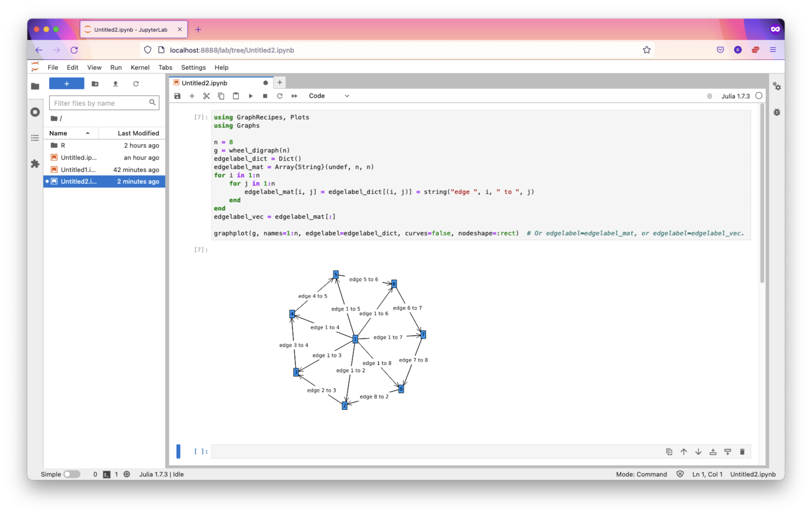Open the View menu
The width and height of the screenshot is (812, 516).
[94, 67]
